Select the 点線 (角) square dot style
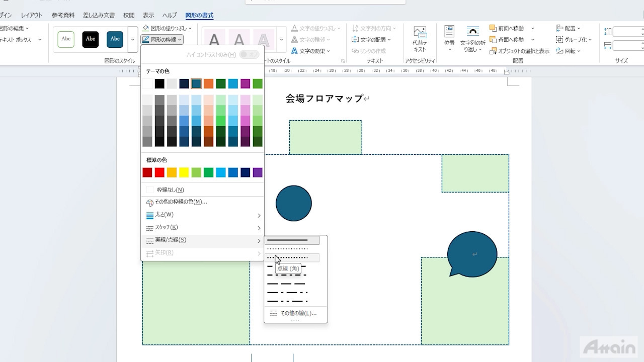The height and width of the screenshot is (362, 644). pos(292,257)
